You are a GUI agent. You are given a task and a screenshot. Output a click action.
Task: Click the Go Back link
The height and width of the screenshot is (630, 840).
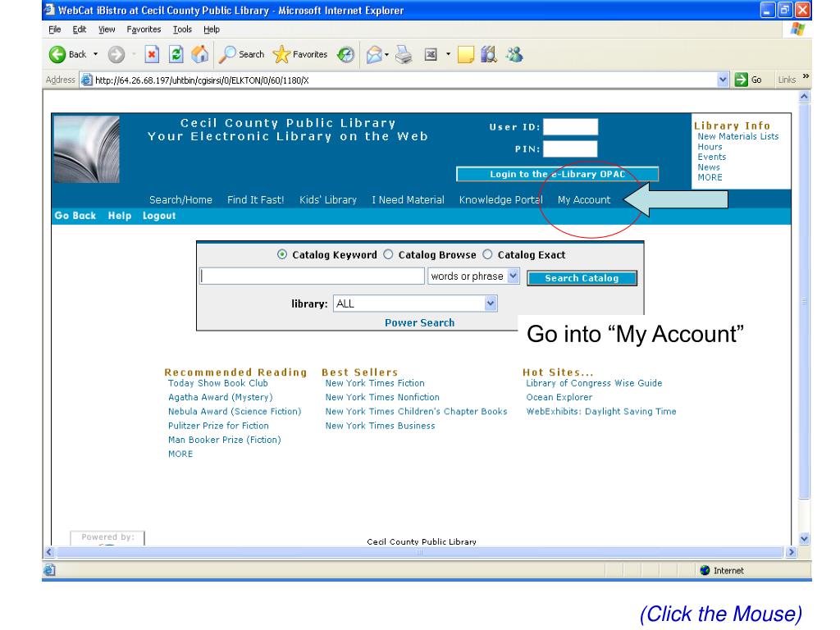click(75, 216)
